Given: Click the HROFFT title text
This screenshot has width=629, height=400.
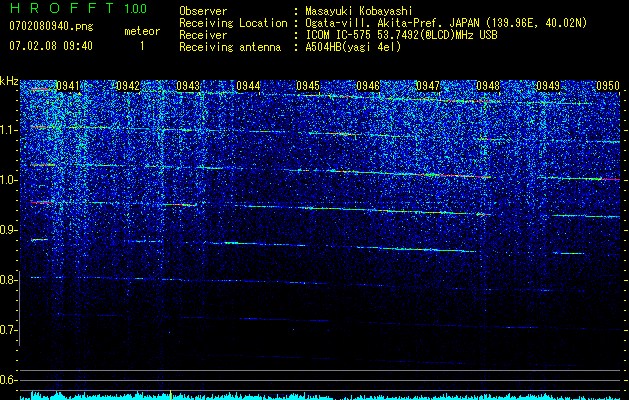Looking at the screenshot, I should [x=62, y=8].
